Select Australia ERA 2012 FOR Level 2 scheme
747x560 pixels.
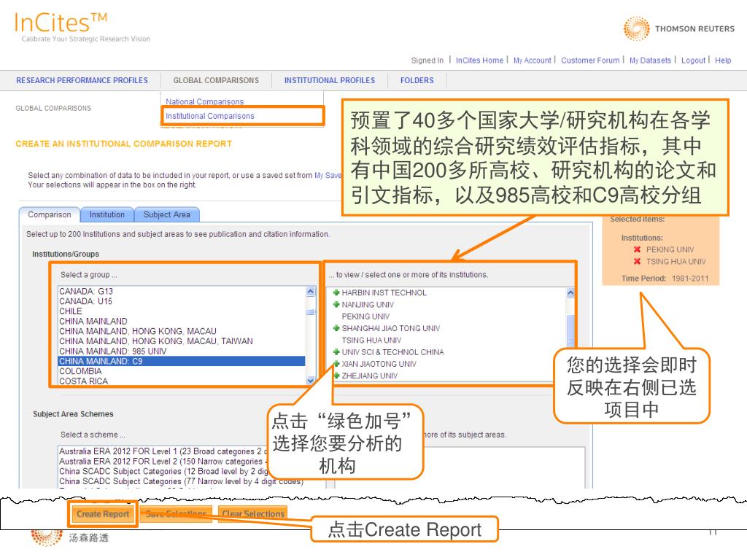coord(163,461)
